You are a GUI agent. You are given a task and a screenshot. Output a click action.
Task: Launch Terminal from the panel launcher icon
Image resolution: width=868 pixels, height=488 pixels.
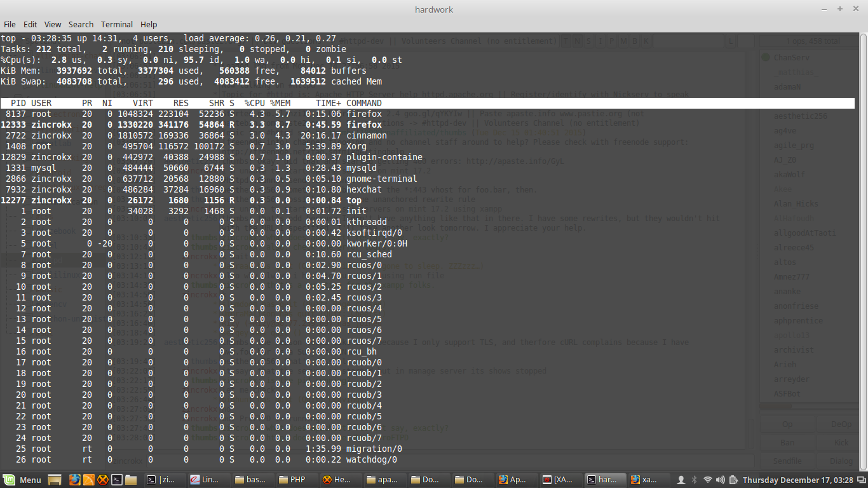[117, 480]
